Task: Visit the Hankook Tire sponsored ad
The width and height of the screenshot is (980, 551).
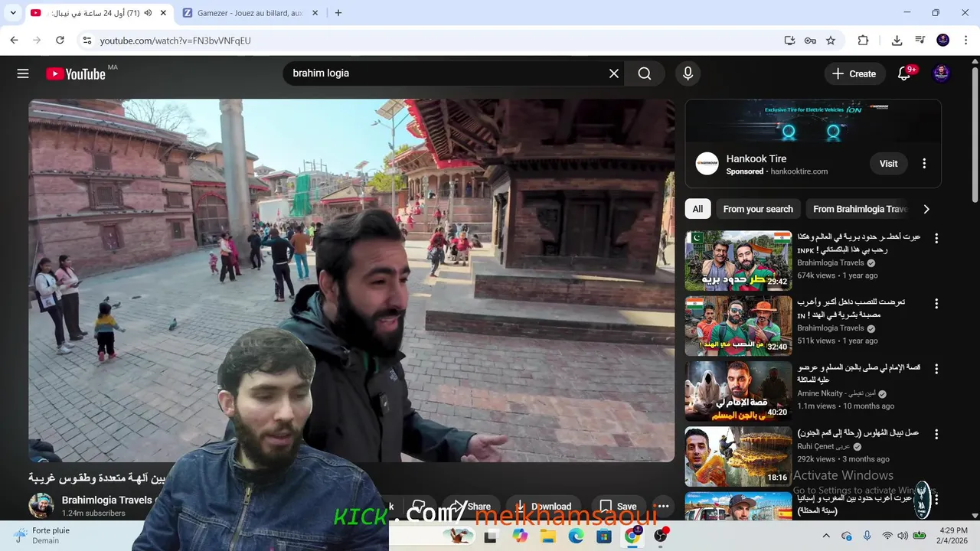Action: (888, 164)
